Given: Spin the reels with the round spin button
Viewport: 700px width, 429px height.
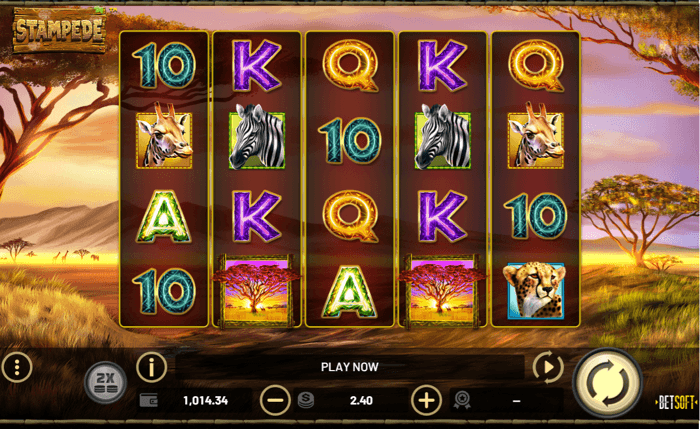Looking at the screenshot, I should 607,383.
